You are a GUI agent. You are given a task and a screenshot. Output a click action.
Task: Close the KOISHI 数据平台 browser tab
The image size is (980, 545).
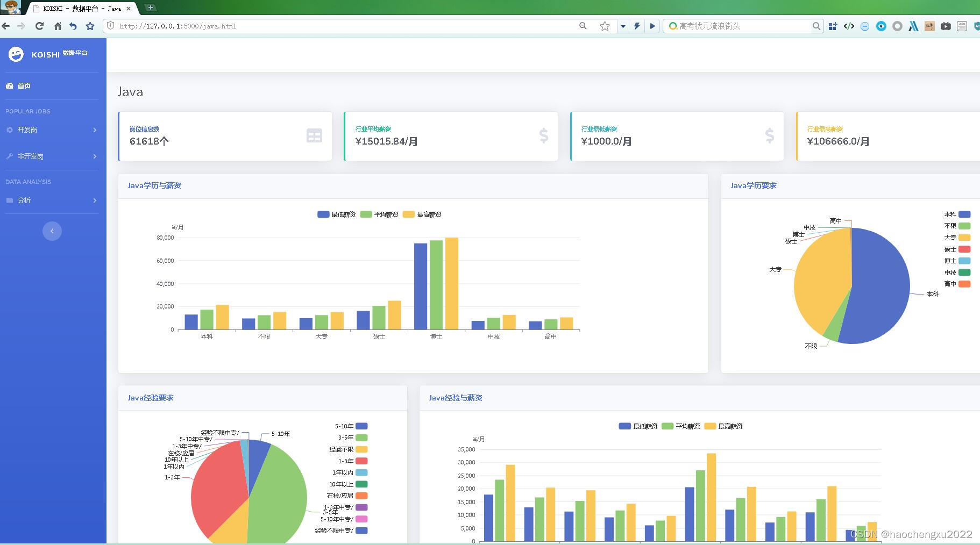click(129, 9)
